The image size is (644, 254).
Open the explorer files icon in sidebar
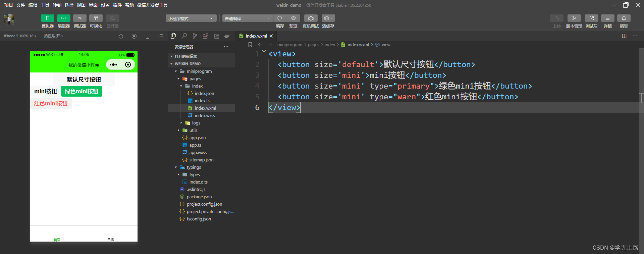(x=173, y=36)
